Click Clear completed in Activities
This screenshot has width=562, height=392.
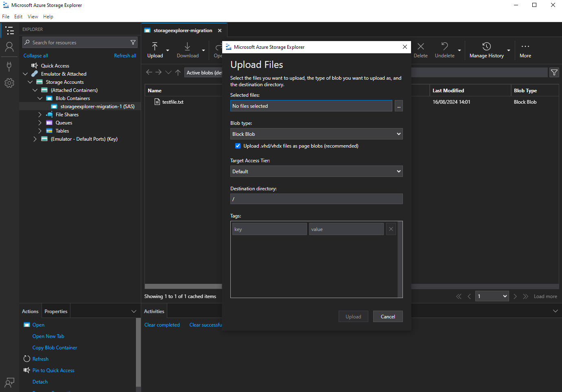162,325
